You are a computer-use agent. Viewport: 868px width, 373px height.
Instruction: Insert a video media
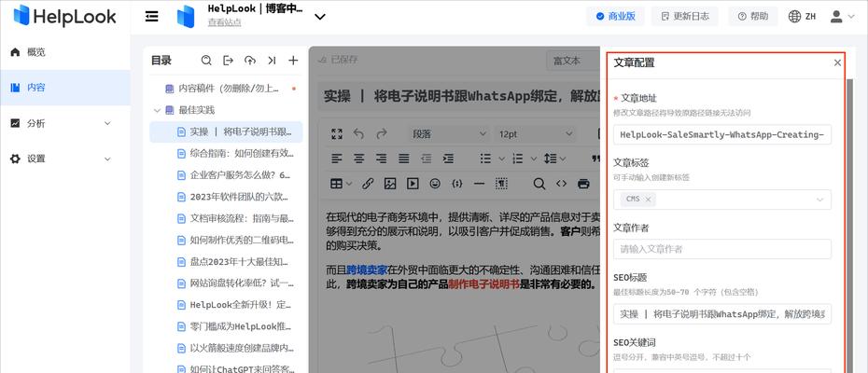[x=413, y=184]
